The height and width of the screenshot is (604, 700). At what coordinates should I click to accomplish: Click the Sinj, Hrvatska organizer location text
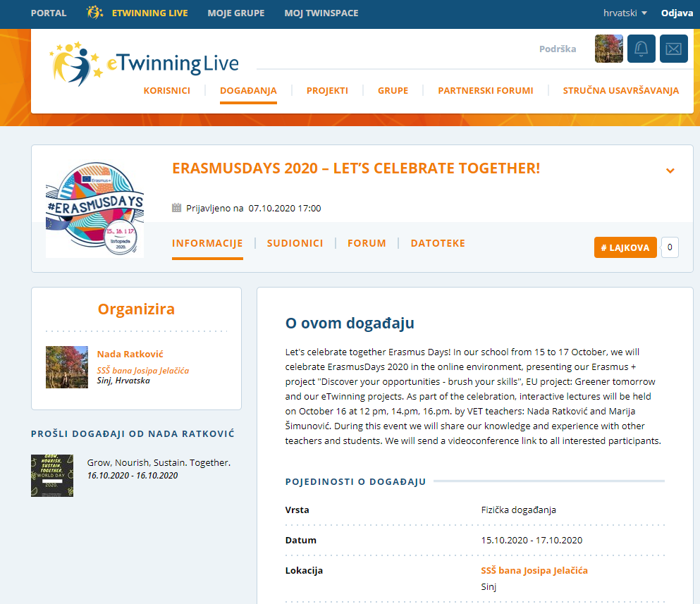[123, 381]
